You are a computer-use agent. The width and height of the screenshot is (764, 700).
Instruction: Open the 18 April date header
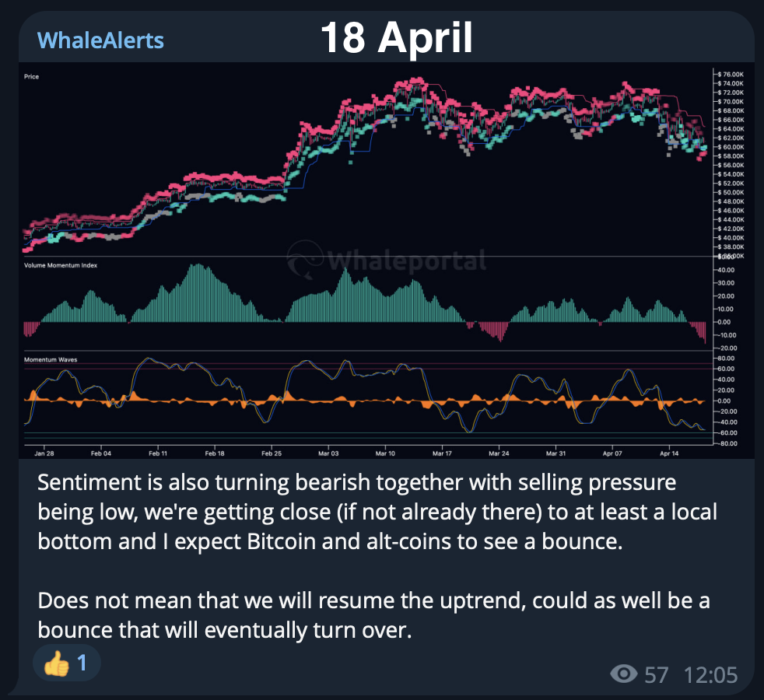point(397,37)
